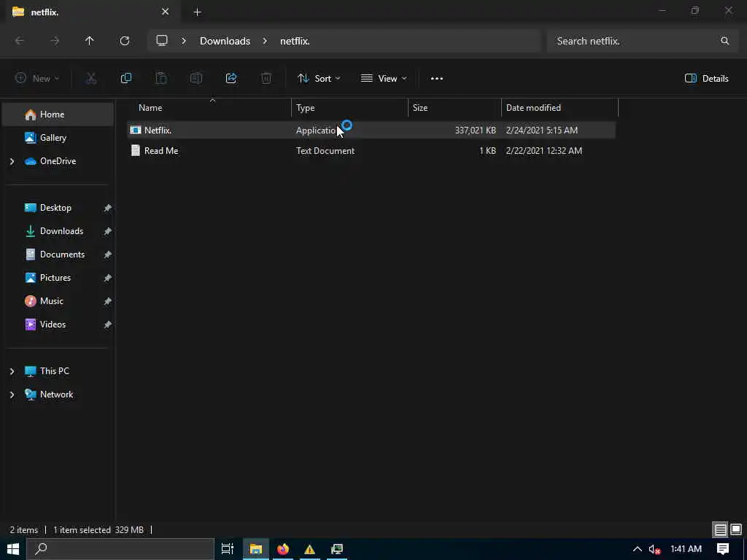Open Documents in the sidebar

[x=58, y=254]
